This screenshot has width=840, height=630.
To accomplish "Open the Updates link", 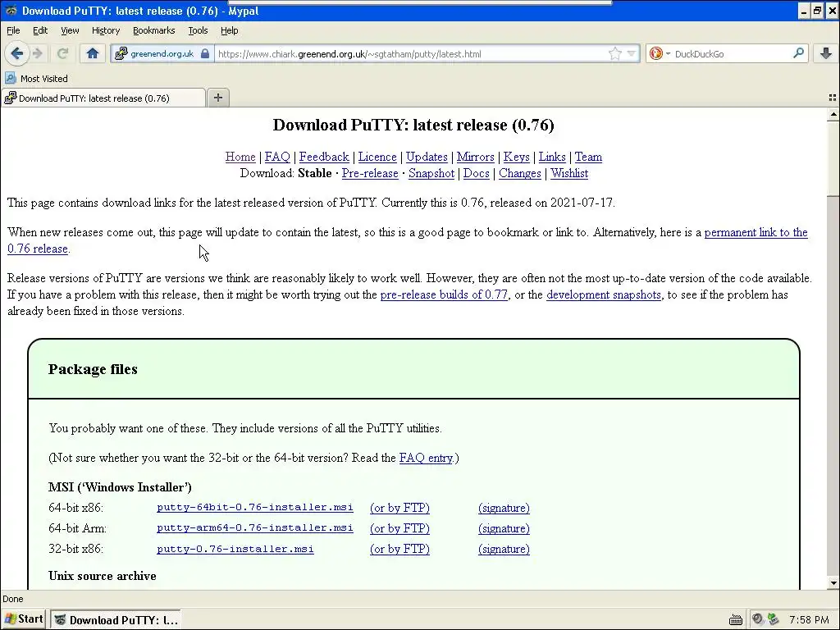I will (x=427, y=157).
